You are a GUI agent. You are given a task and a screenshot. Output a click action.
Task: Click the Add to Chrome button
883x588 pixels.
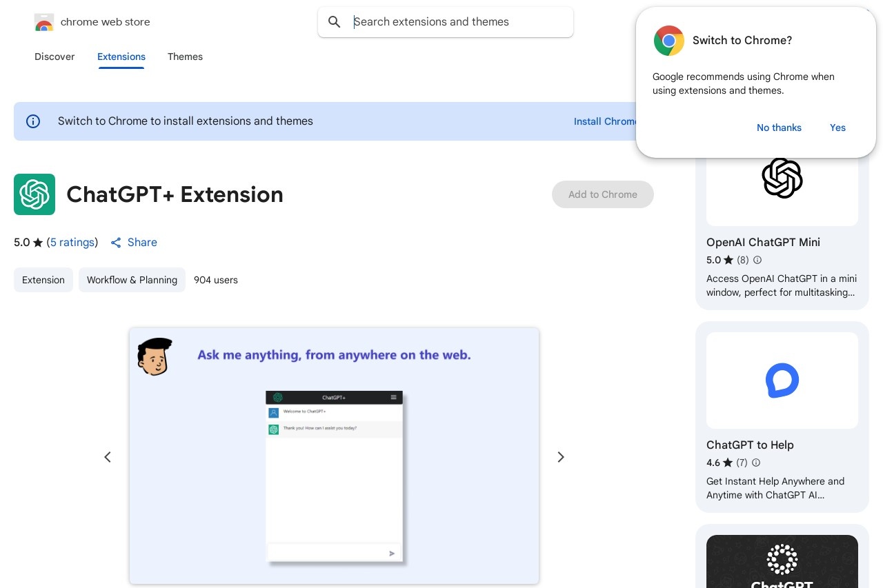603,194
